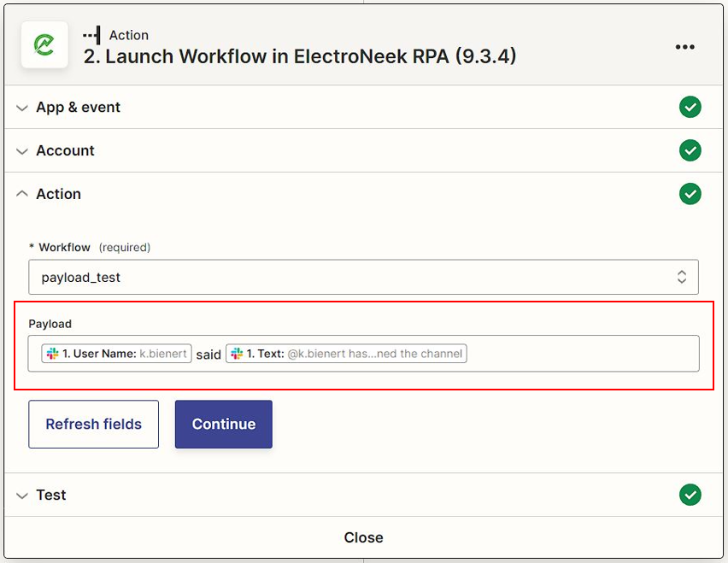Collapse the Action section chevron
Viewport: 728px width, 563px height.
pos(22,194)
